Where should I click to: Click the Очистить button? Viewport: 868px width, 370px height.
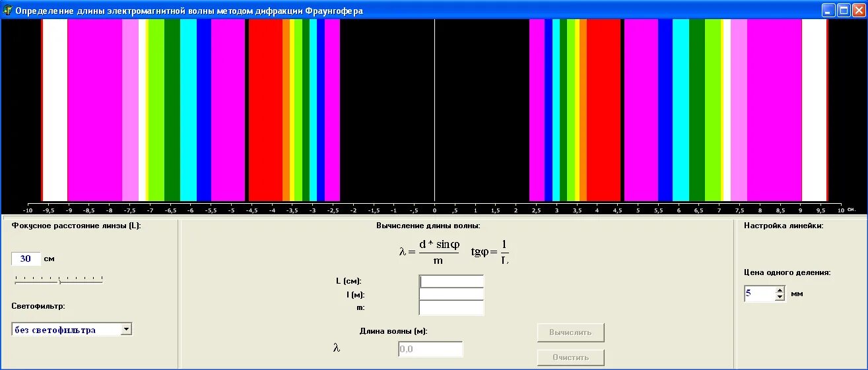pyautogui.click(x=570, y=357)
